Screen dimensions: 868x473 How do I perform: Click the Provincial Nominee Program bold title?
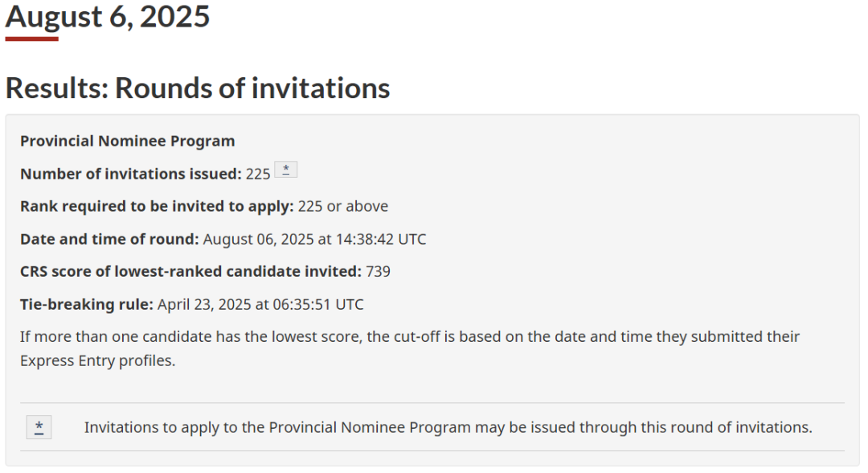pos(127,141)
